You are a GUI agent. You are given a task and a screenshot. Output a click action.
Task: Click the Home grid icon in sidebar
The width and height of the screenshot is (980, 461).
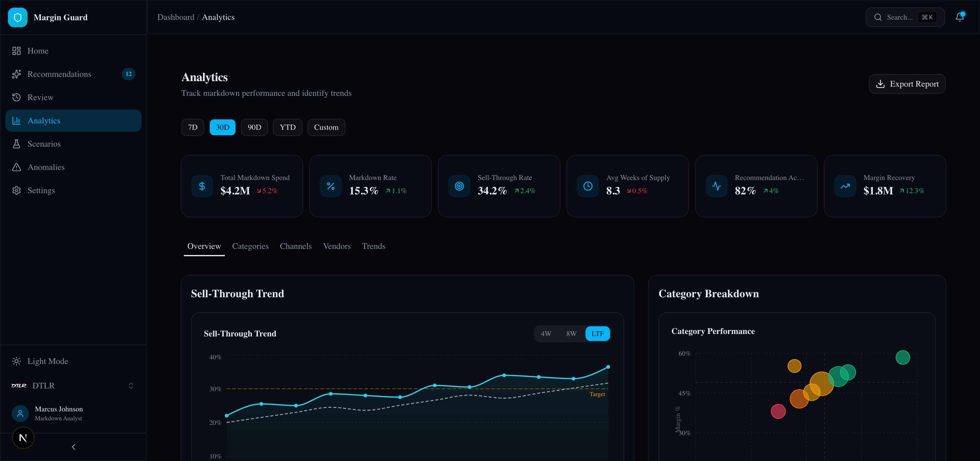point(16,51)
